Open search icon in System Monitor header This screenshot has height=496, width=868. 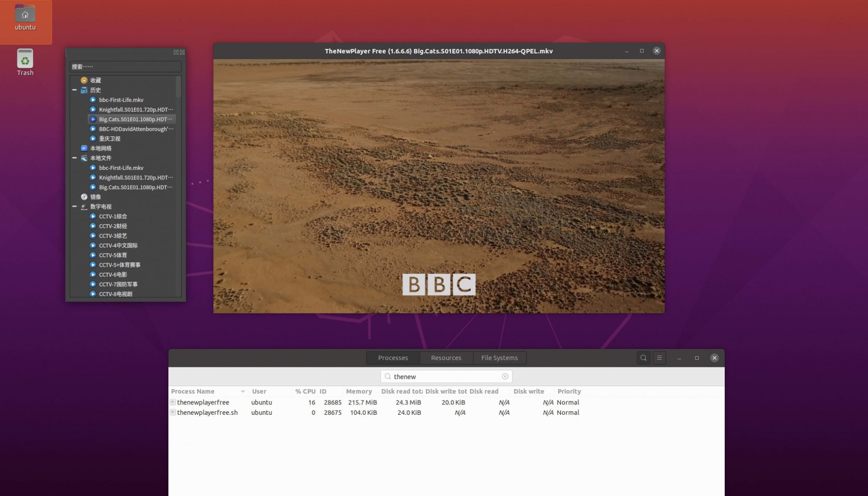coord(643,358)
